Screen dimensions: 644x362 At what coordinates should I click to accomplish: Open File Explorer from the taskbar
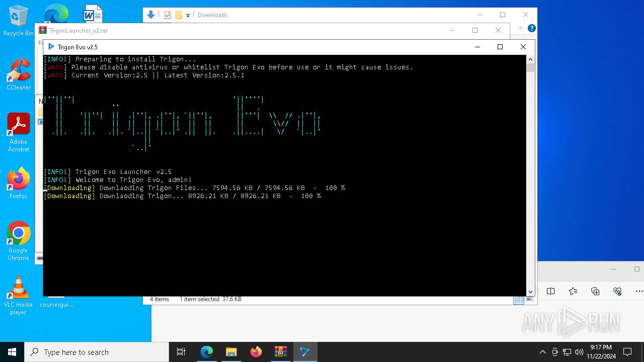click(x=231, y=352)
